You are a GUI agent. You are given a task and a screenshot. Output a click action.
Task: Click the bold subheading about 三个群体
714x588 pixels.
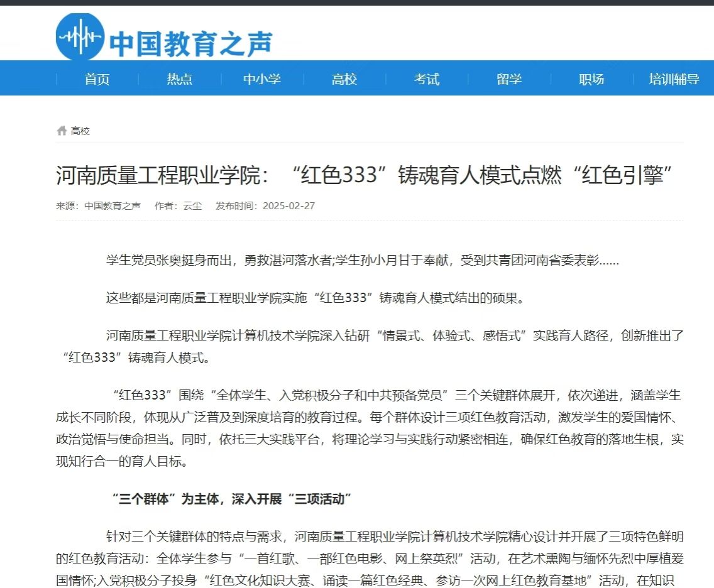click(x=231, y=499)
